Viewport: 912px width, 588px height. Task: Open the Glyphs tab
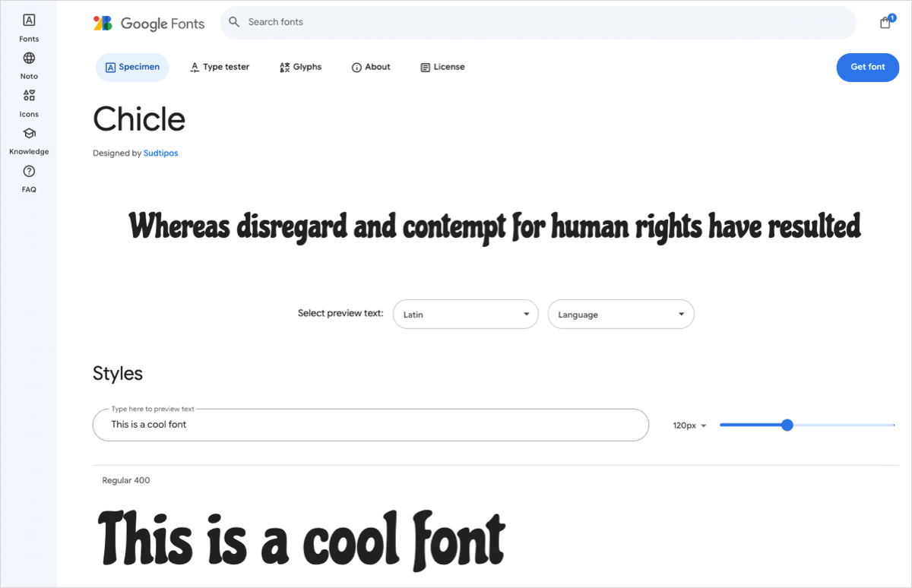tap(300, 67)
